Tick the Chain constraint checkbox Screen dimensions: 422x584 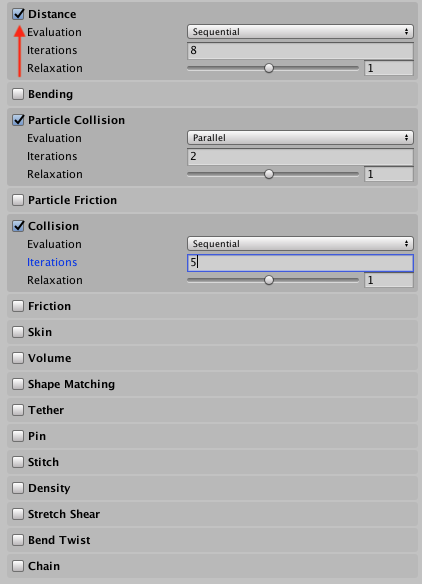tap(18, 566)
